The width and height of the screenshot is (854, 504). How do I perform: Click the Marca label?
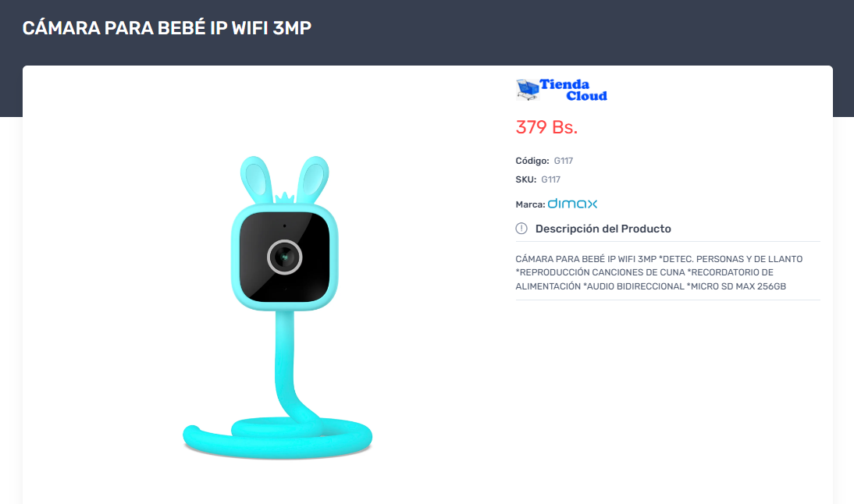pyautogui.click(x=530, y=204)
